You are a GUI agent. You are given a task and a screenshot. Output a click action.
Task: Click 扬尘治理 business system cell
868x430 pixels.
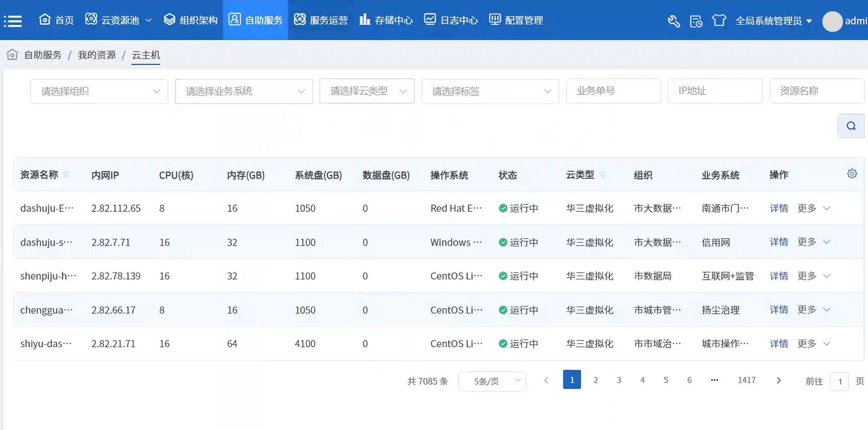(x=720, y=310)
